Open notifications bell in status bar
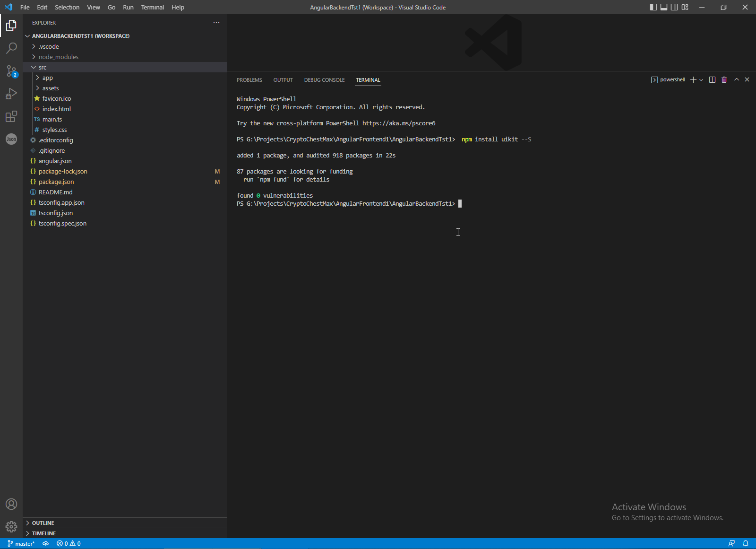This screenshot has height=549, width=756. [746, 544]
